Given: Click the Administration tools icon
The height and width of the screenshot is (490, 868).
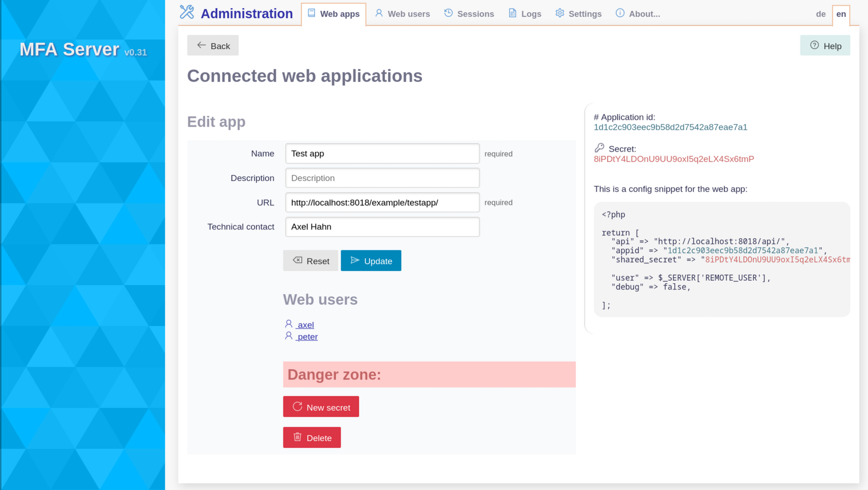Looking at the screenshot, I should coord(186,12).
